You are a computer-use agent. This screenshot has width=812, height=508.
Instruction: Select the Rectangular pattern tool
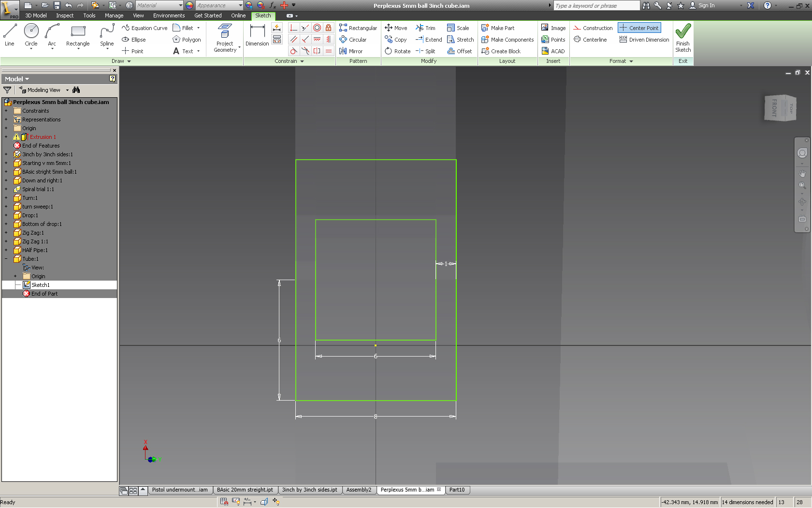(x=358, y=28)
